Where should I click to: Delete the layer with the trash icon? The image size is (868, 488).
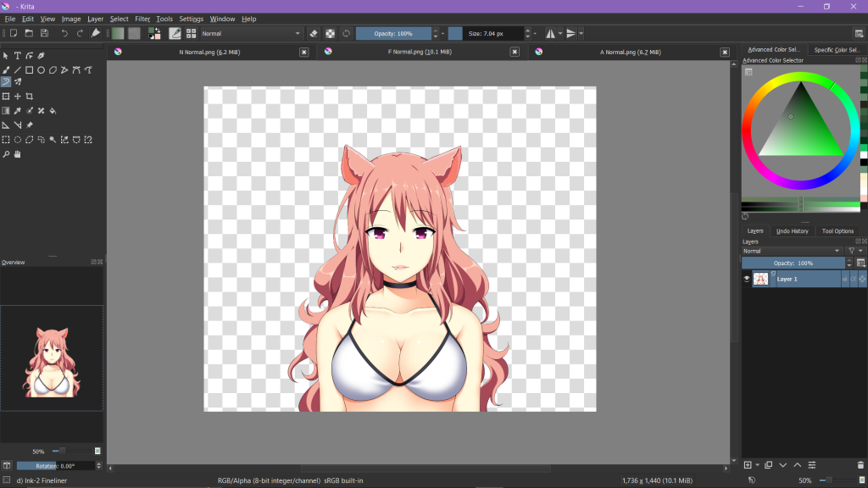coord(860,465)
